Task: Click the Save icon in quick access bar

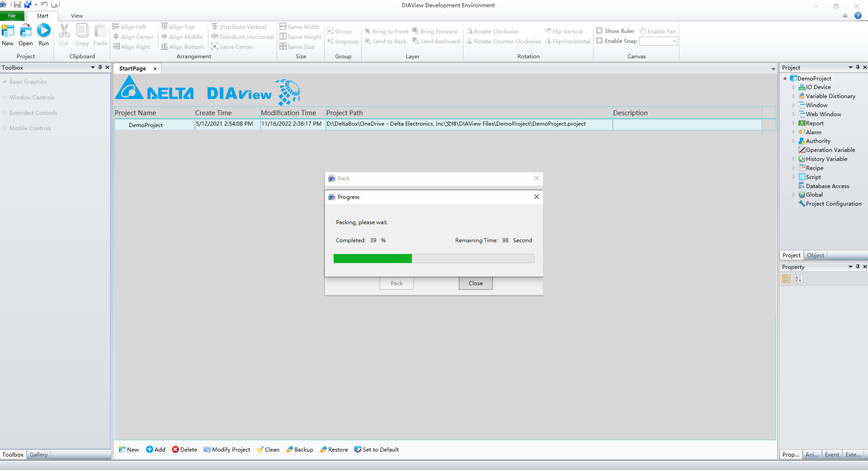Action: pyautogui.click(x=17, y=5)
